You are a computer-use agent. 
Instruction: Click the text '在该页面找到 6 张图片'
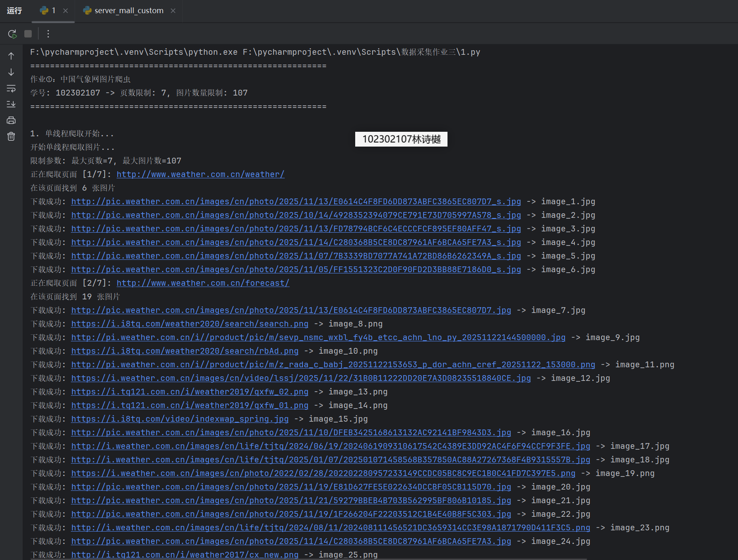(73, 188)
